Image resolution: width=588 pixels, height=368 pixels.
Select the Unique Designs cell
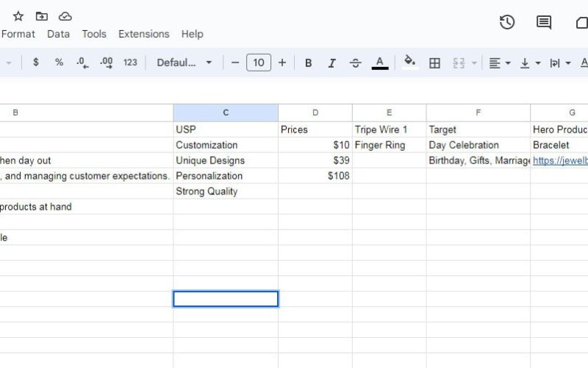[226, 160]
